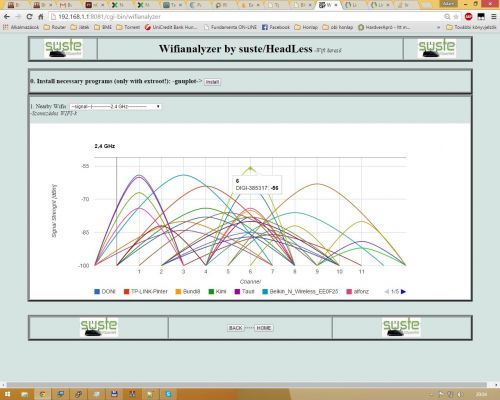Open the Torrent bookmarks folder
This screenshot has width=500, height=400.
[x=128, y=27]
